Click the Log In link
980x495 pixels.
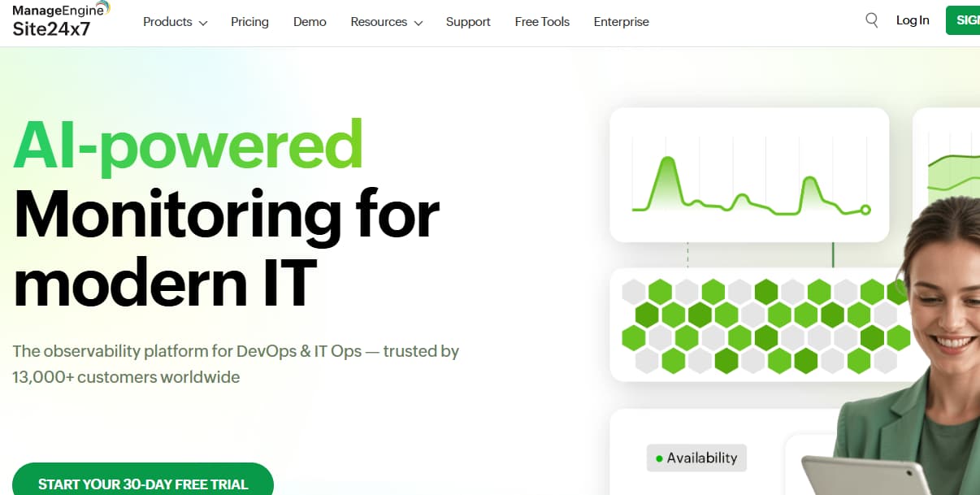tap(913, 20)
